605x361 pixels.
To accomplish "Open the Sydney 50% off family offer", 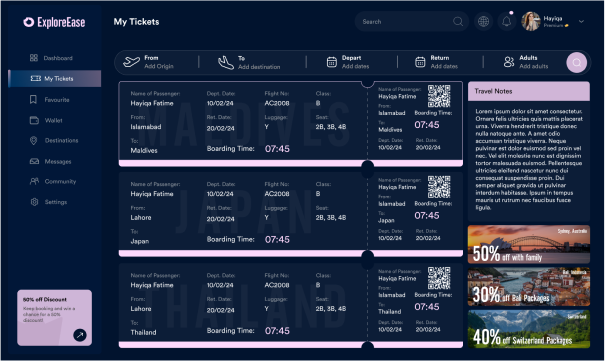I will pyautogui.click(x=529, y=245).
